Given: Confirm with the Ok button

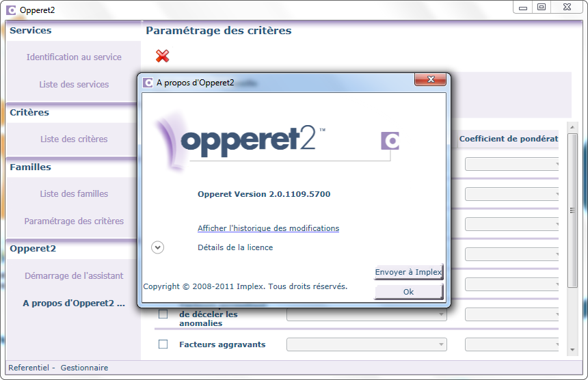Looking at the screenshot, I should 409,292.
